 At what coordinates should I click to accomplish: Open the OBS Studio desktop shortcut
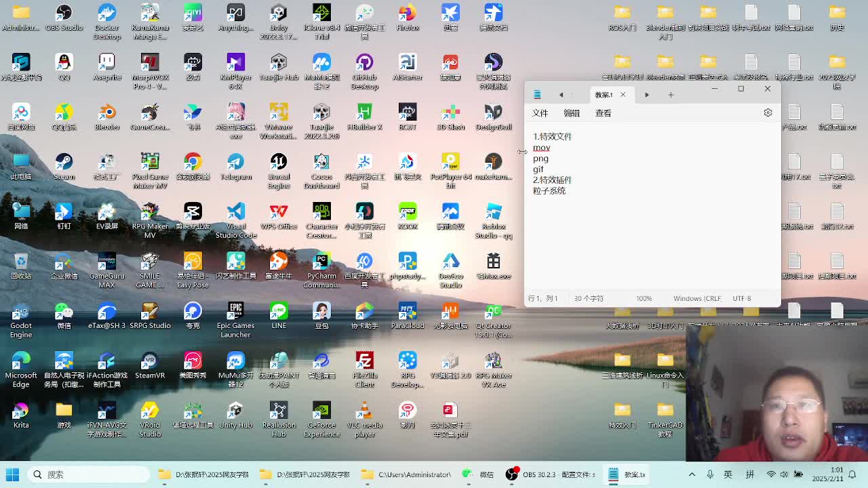(64, 18)
